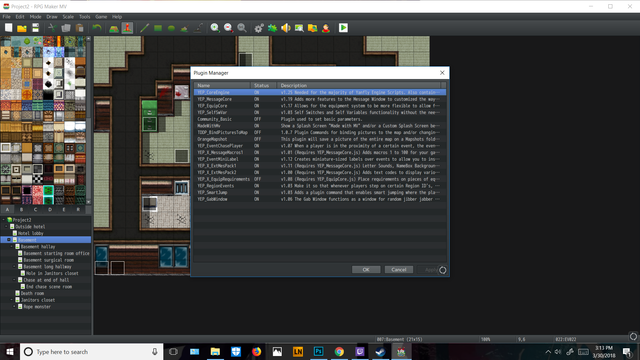
Task: Open the Database gear icon
Action: [x=259, y=28]
